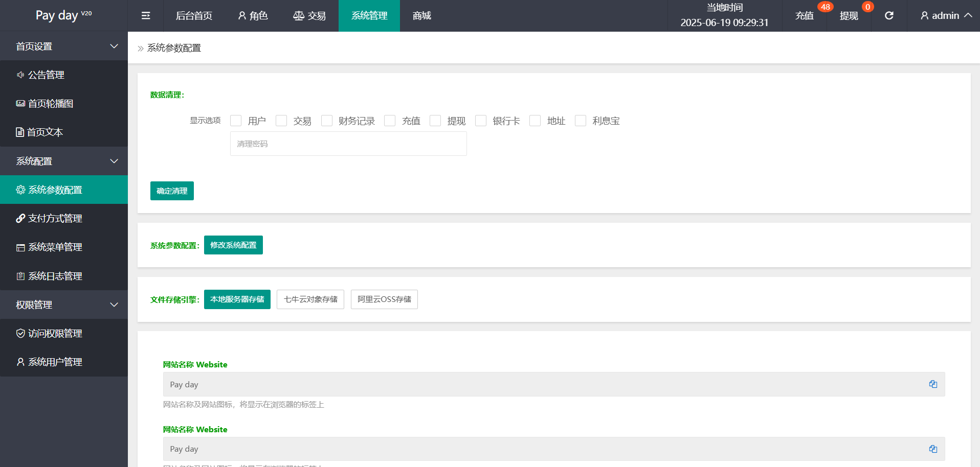The height and width of the screenshot is (467, 980).
Task: Click the 修改系统配置 button
Action: (233, 245)
